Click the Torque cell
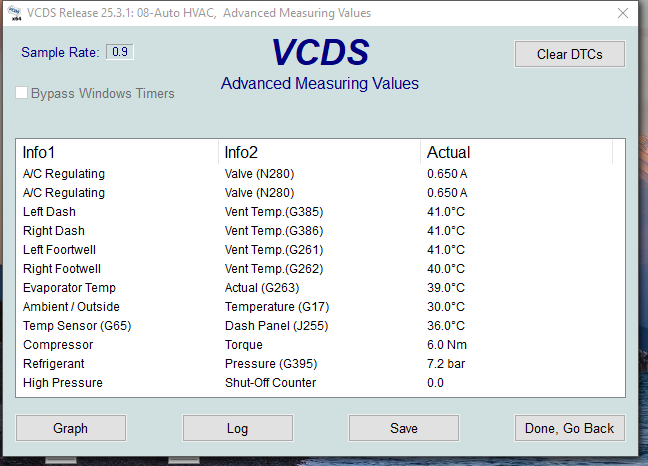This screenshot has width=648, height=466. point(244,345)
